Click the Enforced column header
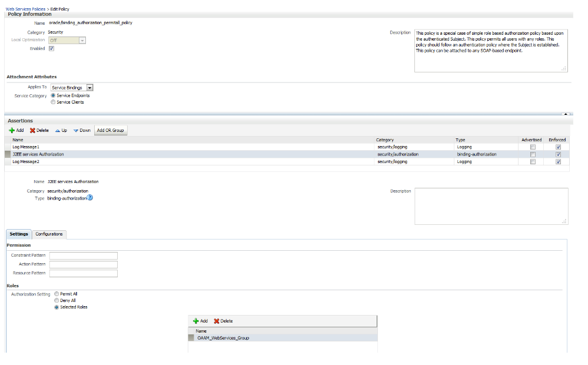 click(x=557, y=140)
